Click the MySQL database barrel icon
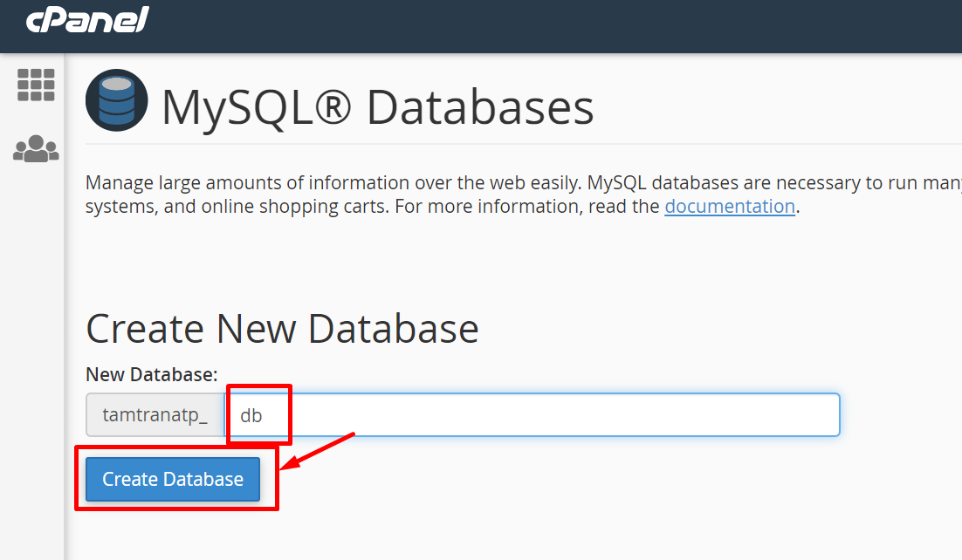 click(x=117, y=100)
